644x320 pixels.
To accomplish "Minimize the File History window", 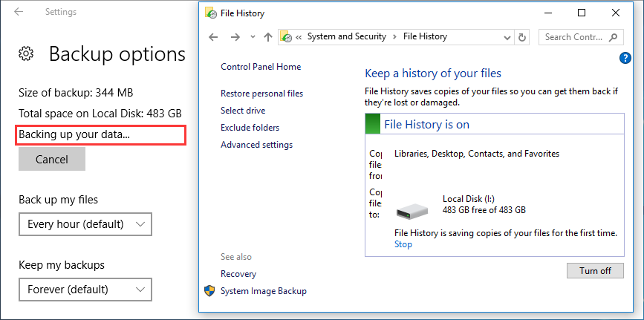I will [548, 13].
